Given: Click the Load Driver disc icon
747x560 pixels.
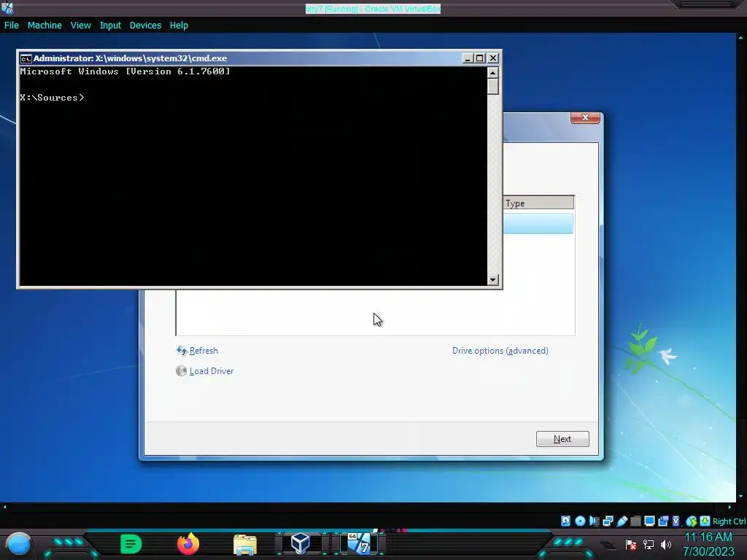Looking at the screenshot, I should (181, 371).
